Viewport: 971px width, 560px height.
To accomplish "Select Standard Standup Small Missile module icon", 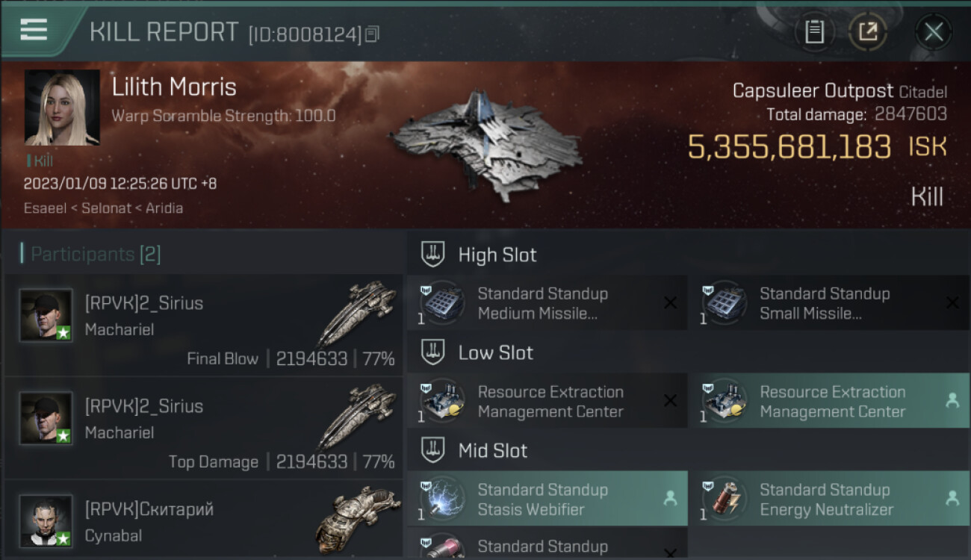I will [725, 302].
